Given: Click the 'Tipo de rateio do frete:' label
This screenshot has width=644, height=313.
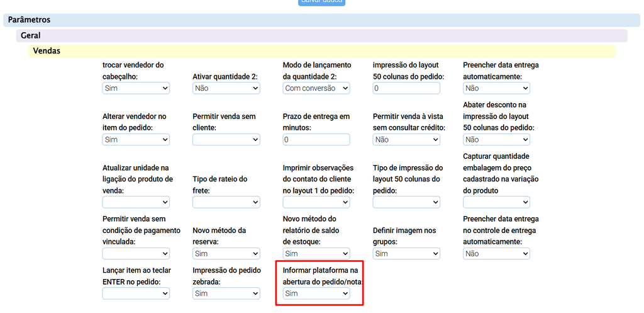Looking at the screenshot, I should coord(220,185).
